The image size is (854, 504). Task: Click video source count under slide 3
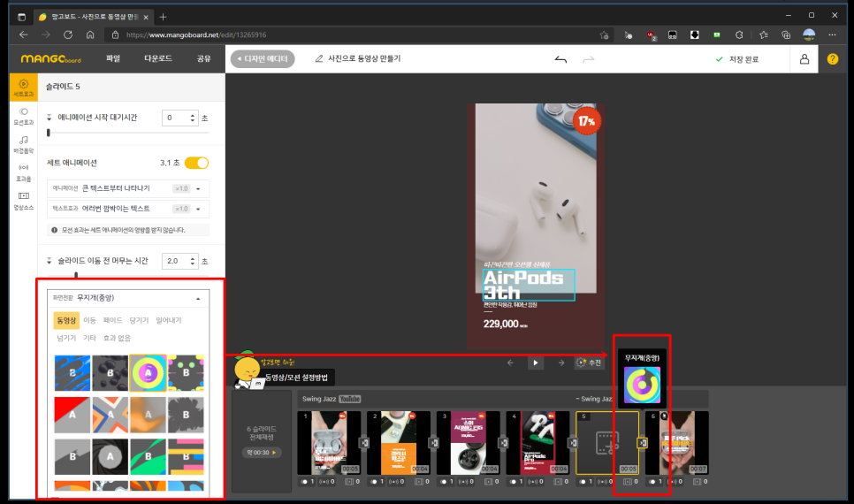point(492,482)
